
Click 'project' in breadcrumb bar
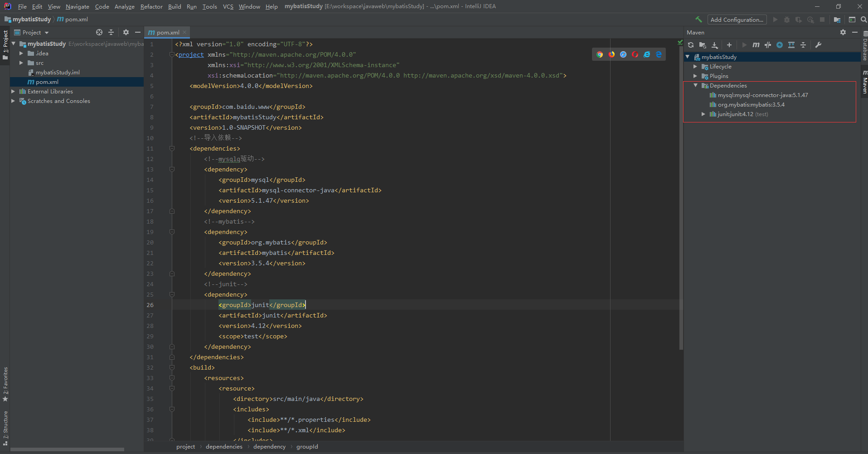click(185, 447)
